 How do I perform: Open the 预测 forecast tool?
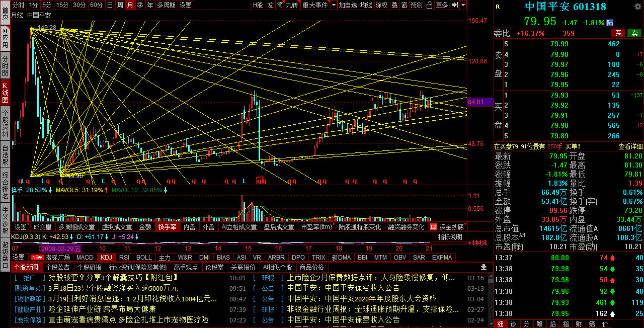point(417,5)
